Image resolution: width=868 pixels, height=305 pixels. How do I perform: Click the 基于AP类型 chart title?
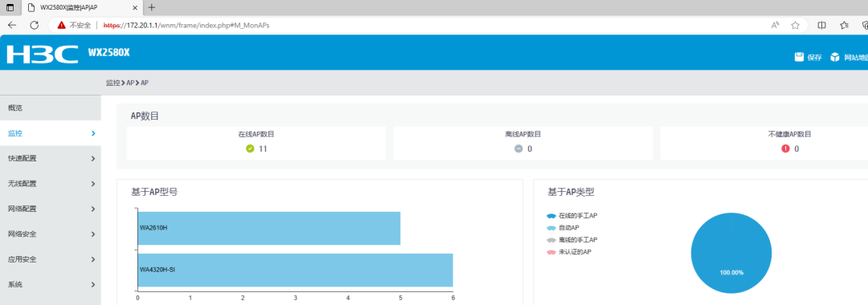571,193
